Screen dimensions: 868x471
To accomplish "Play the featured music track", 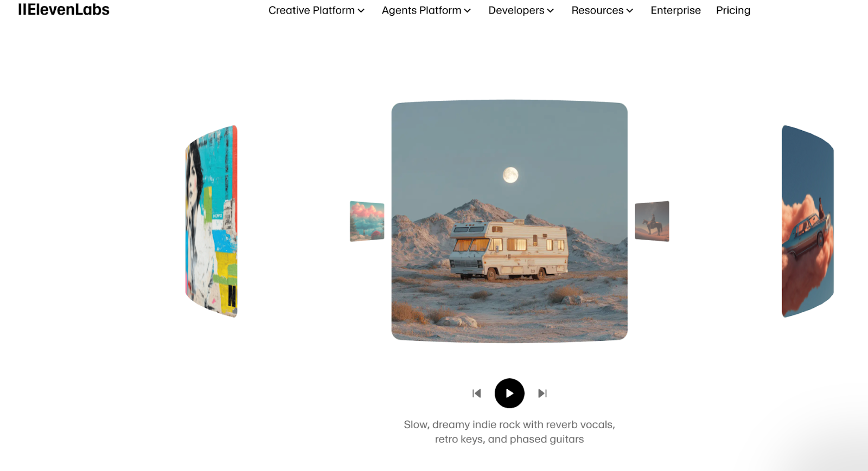I will coord(509,393).
